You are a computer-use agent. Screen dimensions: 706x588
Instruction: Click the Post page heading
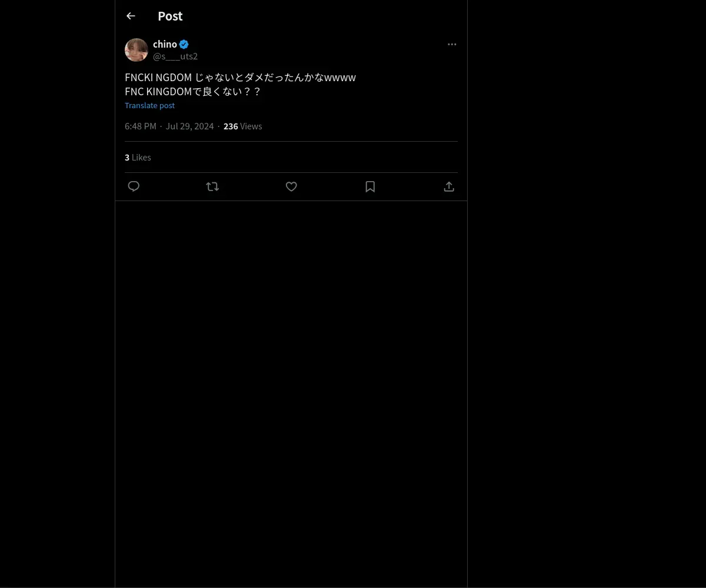click(x=170, y=16)
